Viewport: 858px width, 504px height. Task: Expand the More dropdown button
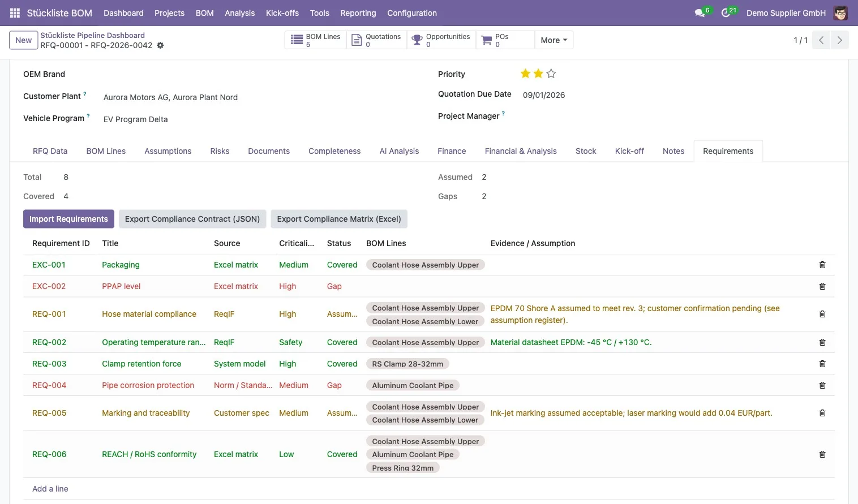point(554,40)
